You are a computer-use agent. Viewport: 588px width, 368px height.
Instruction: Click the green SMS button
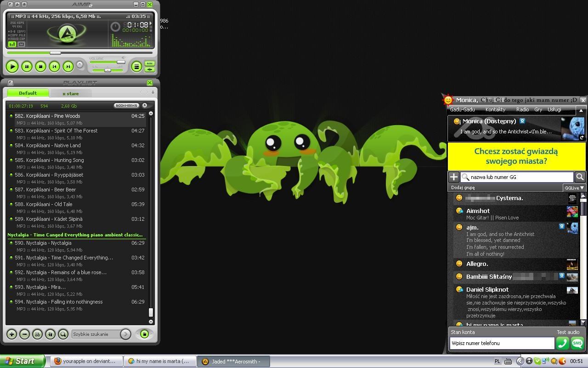click(x=577, y=343)
